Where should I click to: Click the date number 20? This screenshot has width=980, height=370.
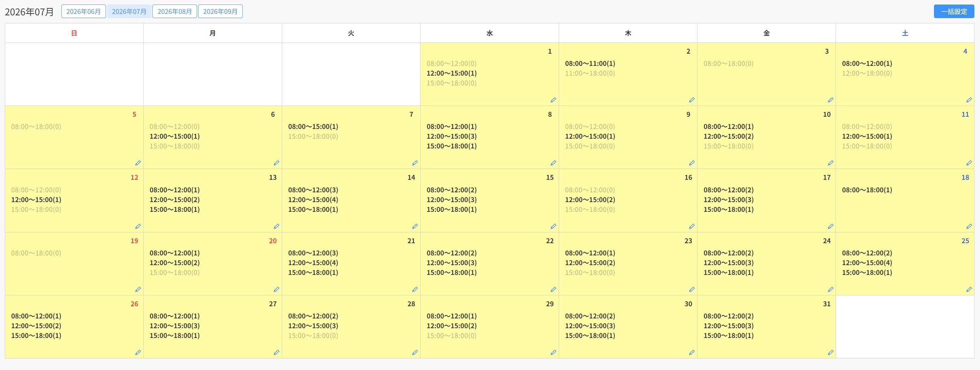click(273, 241)
